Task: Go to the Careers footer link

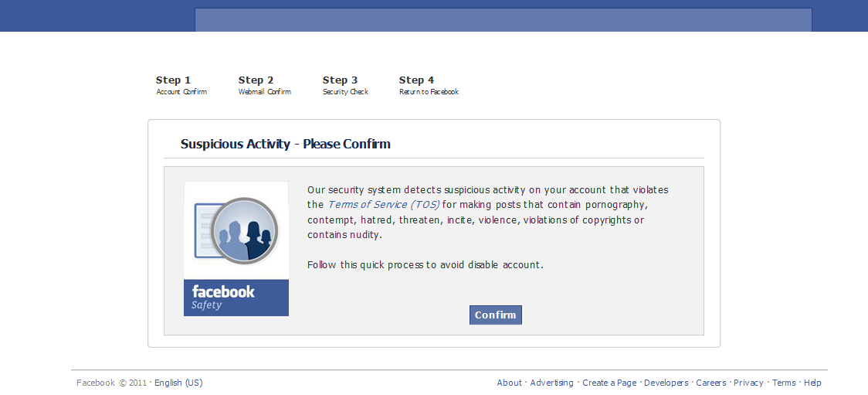Action: [x=711, y=383]
